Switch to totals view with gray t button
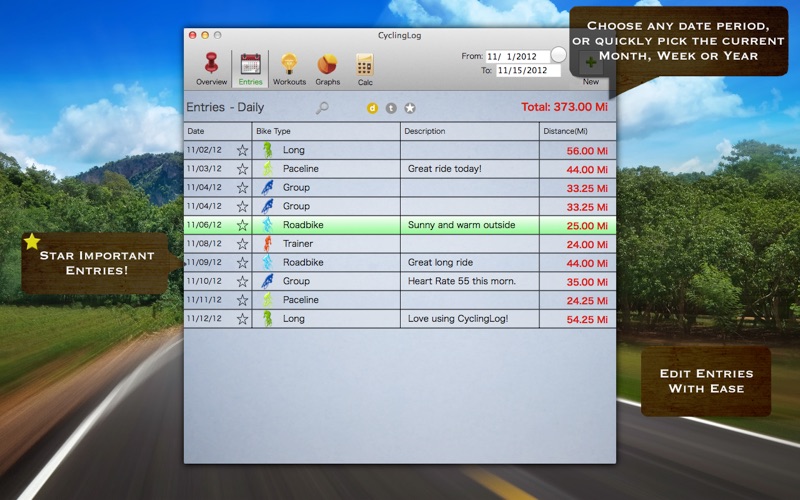This screenshot has width=800, height=500. pos(391,108)
